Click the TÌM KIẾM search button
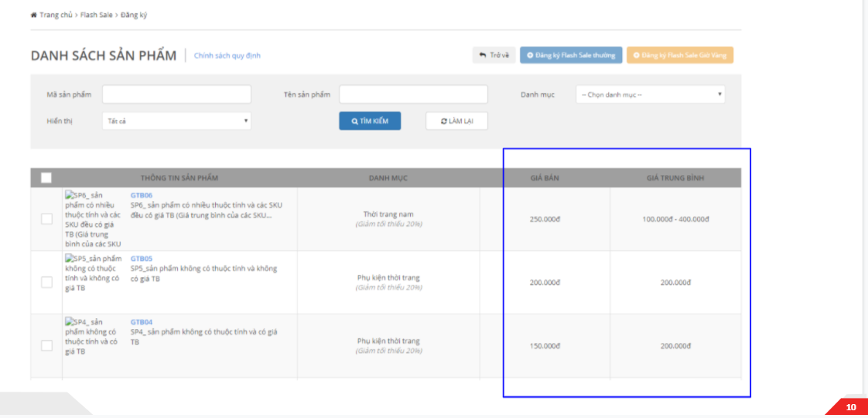 pos(370,121)
